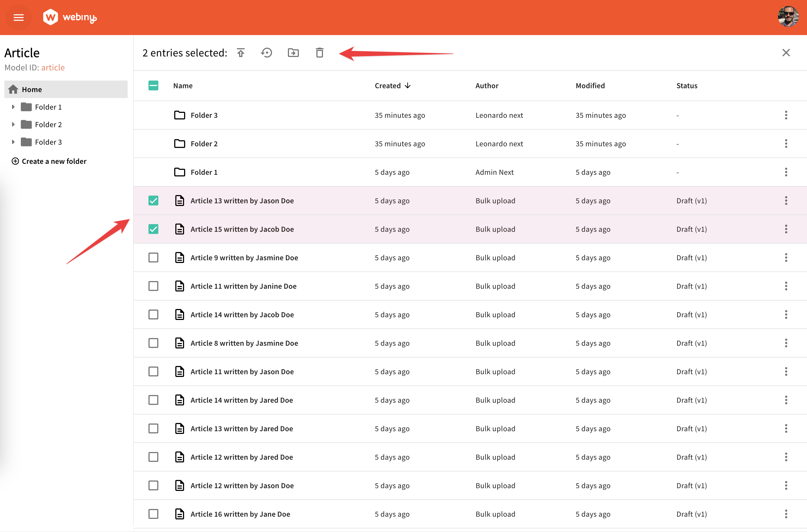Open the hamburger navigation menu
The height and width of the screenshot is (532, 807).
(x=18, y=17)
